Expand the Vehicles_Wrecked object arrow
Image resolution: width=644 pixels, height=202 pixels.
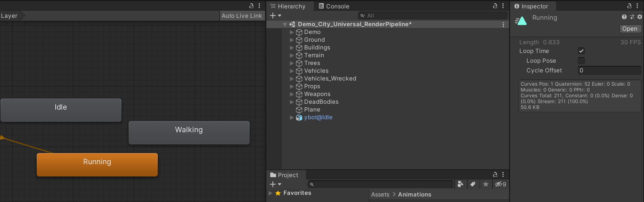point(292,79)
